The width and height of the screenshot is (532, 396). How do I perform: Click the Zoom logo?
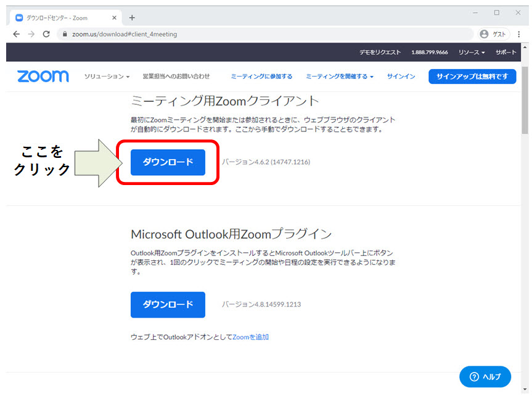coord(43,76)
